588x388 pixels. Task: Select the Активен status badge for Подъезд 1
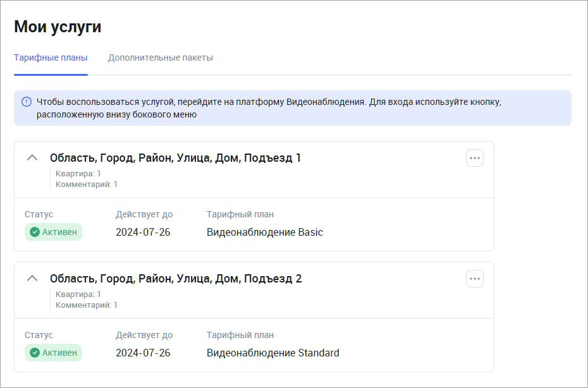(x=54, y=233)
